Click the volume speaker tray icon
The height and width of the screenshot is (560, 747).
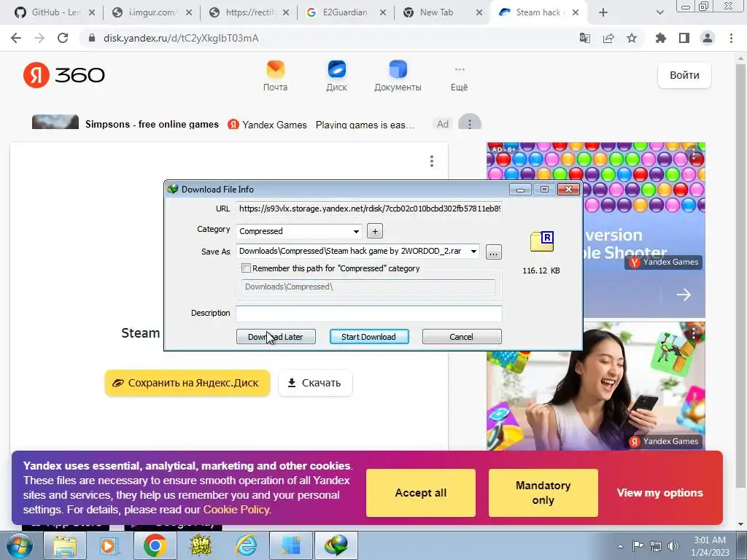tap(673, 546)
